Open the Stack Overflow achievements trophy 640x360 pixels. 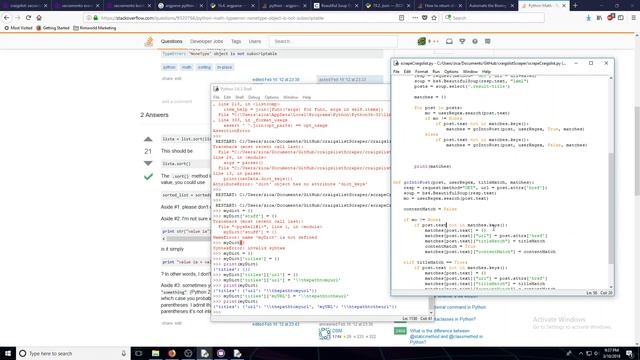pyautogui.click(x=462, y=41)
